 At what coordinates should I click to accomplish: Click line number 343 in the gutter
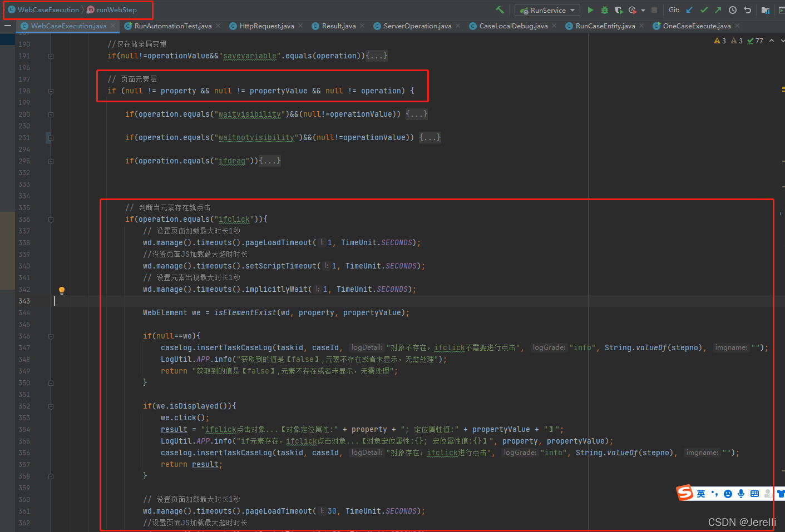tap(24, 301)
